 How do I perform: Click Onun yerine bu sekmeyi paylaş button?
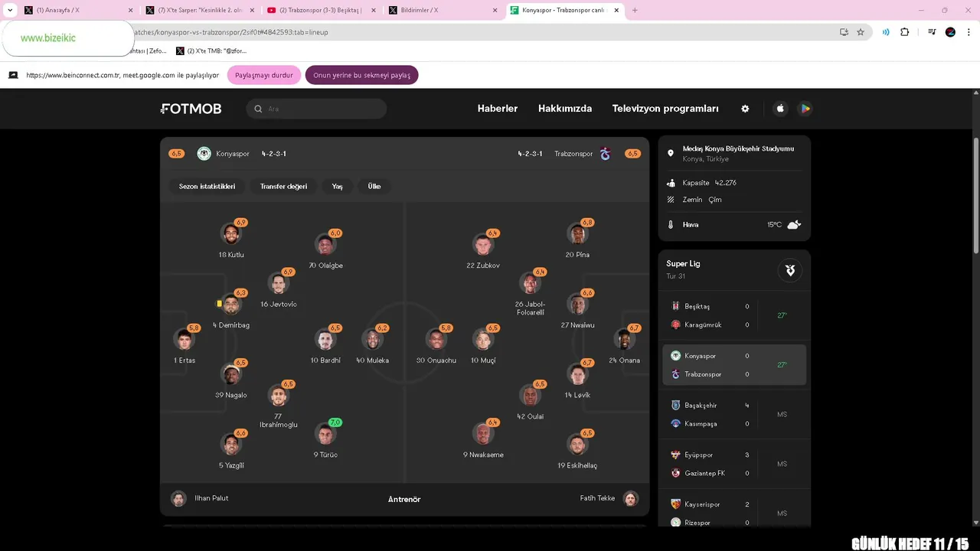[x=361, y=75]
